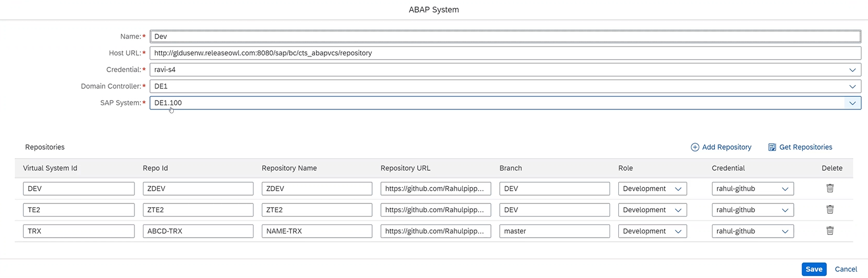Open Credential dropdown in TE2 row
The height and width of the screenshot is (278, 868).
click(784, 210)
